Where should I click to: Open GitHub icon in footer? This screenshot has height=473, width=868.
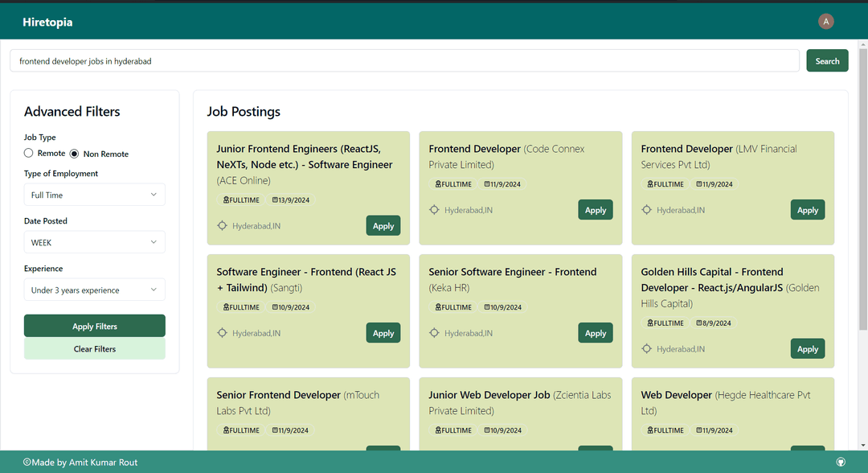841,462
